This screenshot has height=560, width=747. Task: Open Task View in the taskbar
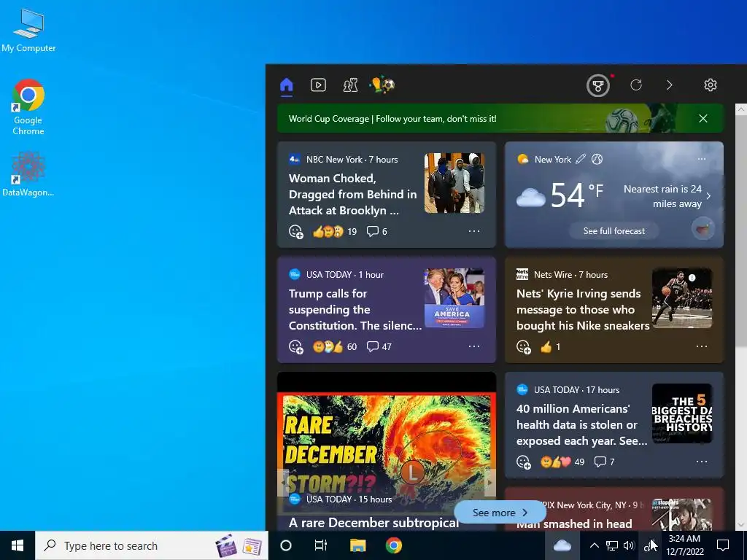321,545
